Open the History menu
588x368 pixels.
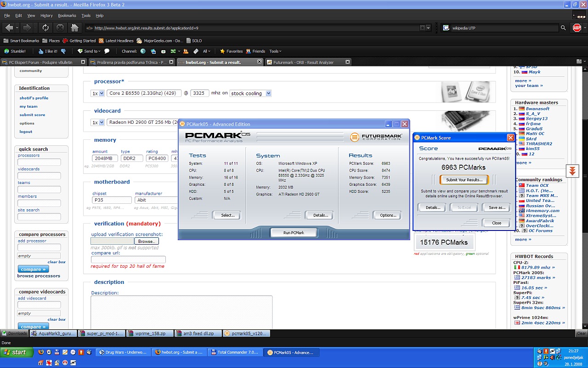(46, 16)
